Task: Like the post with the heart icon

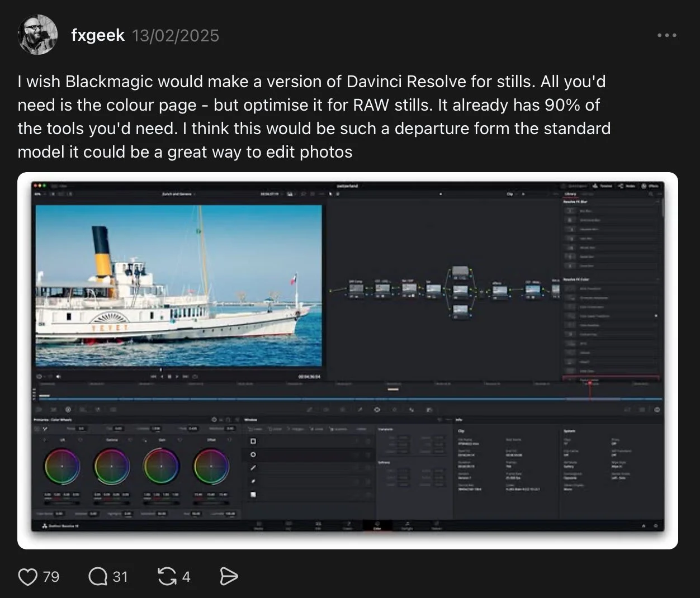Action: (28, 576)
